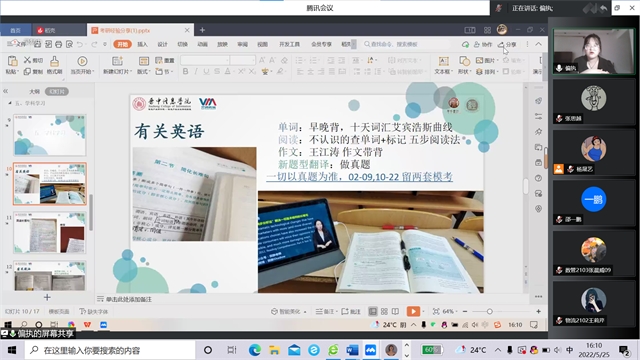Image resolution: width=640 pixels, height=360 pixels.
Task: Click the increase font size icon
Action: (x=262, y=60)
